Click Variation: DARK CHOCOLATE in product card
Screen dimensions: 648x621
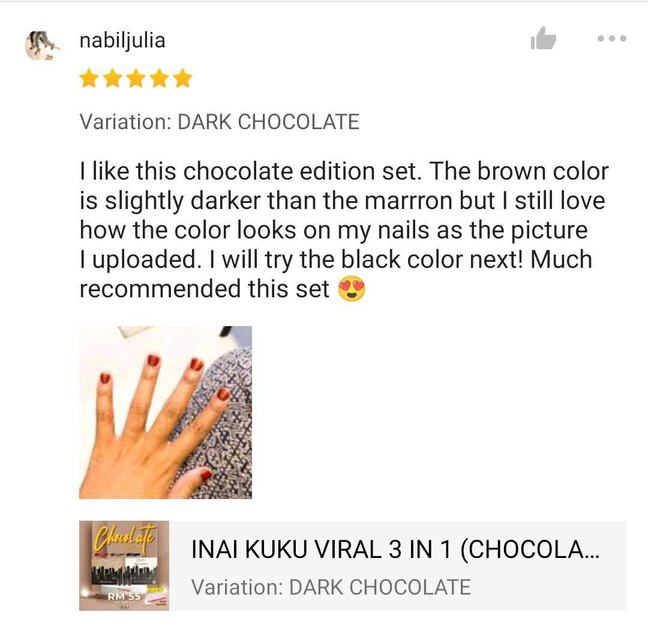tap(331, 587)
